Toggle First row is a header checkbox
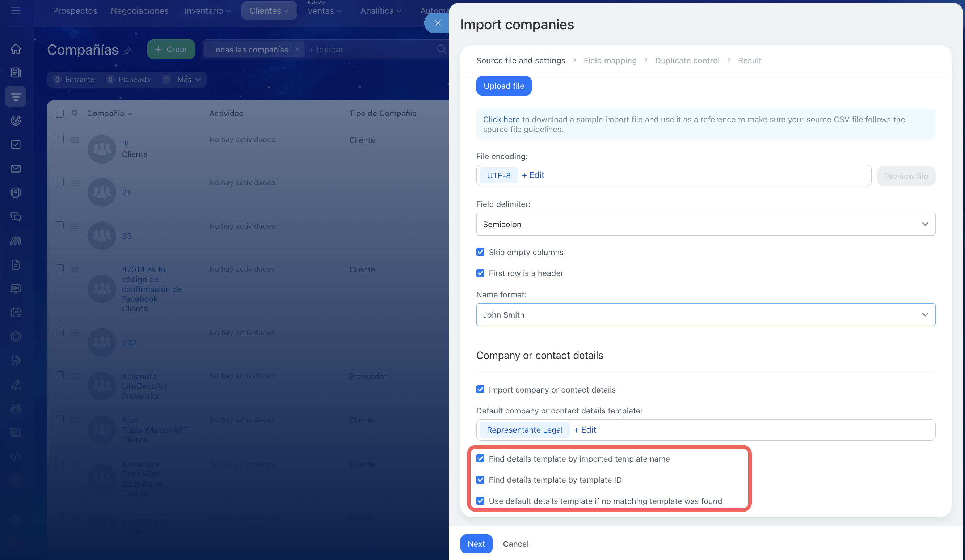This screenshot has height=560, width=965. (x=480, y=273)
